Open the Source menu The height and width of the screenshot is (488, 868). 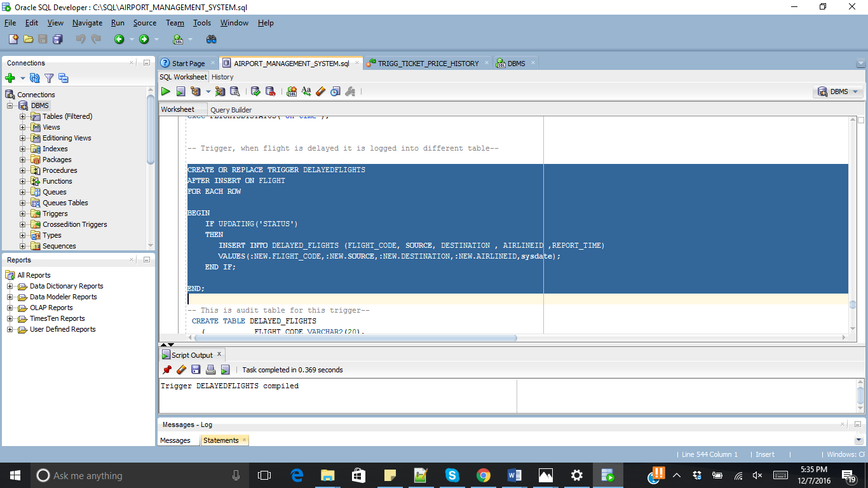coord(144,23)
